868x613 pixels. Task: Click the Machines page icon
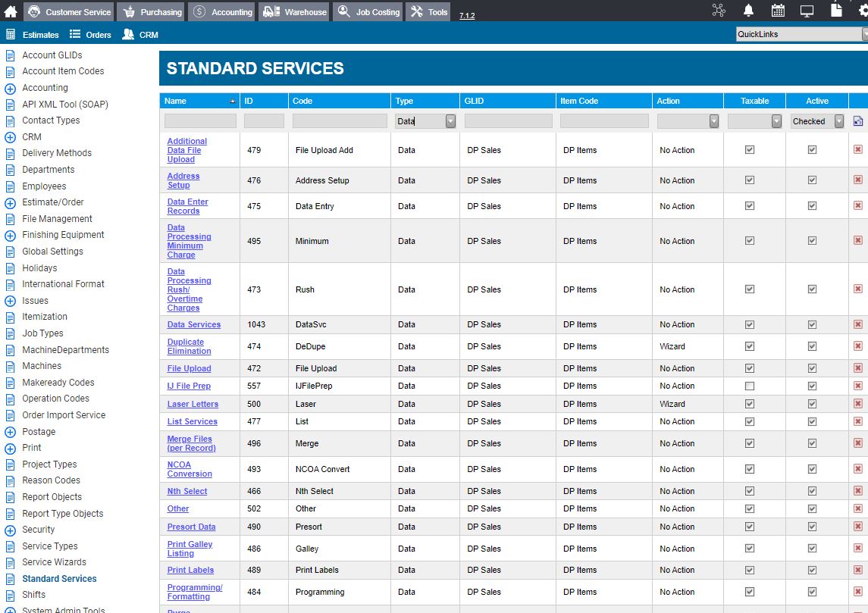(10, 366)
